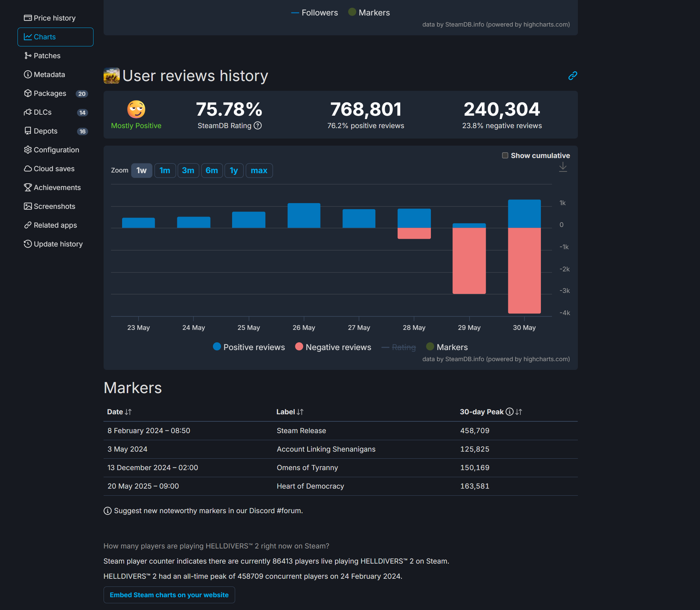700x610 pixels.
Task: Click the 30-day Peak info icon
Action: (x=509, y=412)
